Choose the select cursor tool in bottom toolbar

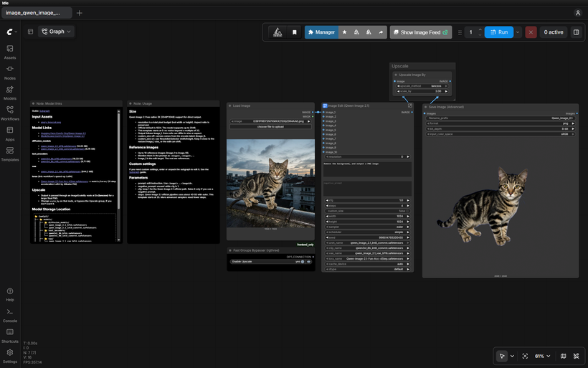pos(502,356)
